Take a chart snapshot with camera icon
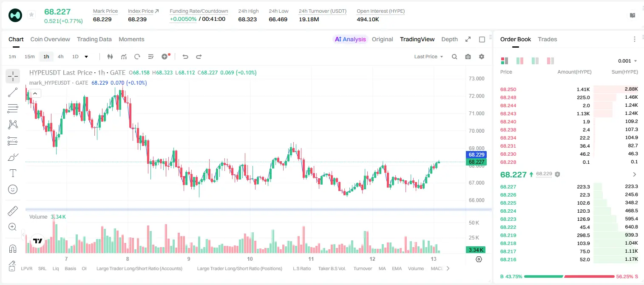This screenshot has width=644, height=285. [x=468, y=57]
